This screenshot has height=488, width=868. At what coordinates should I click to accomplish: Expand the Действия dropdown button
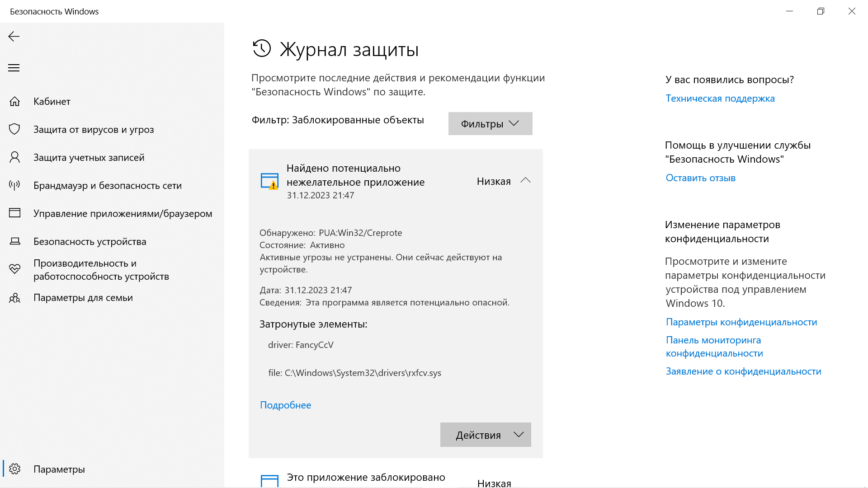(486, 435)
